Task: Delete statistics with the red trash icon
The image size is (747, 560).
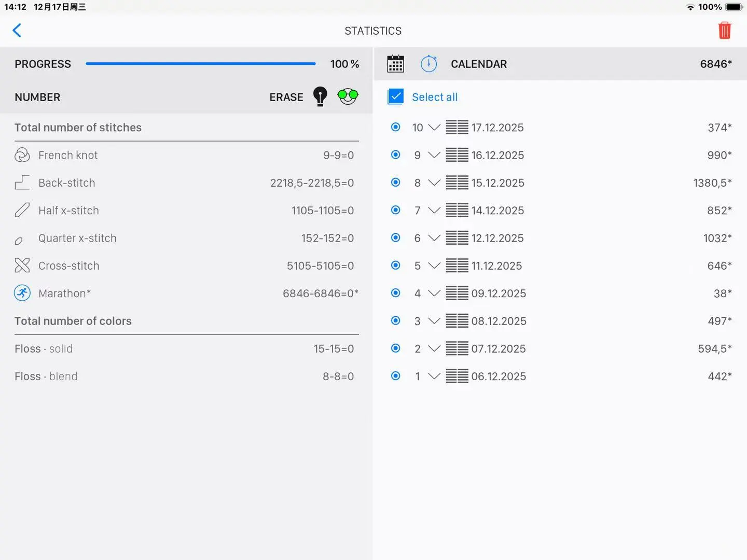Action: (x=725, y=31)
